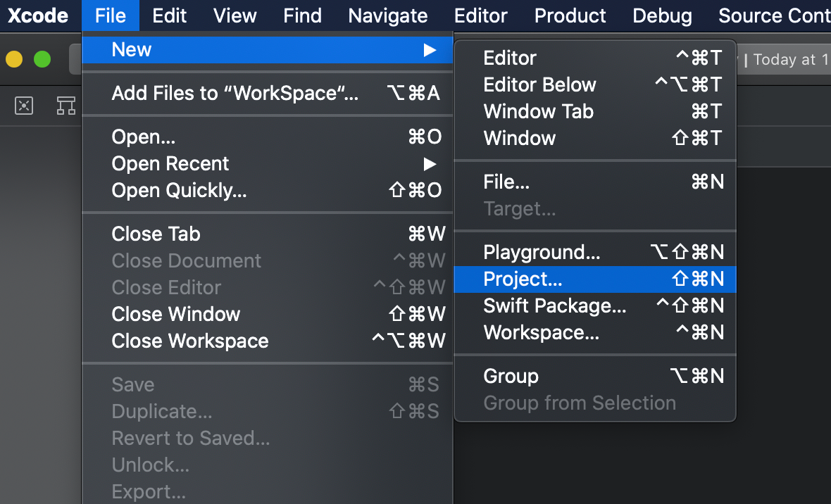The width and height of the screenshot is (831, 504).
Task: Click the yellow minimize window button
Action: click(14, 59)
